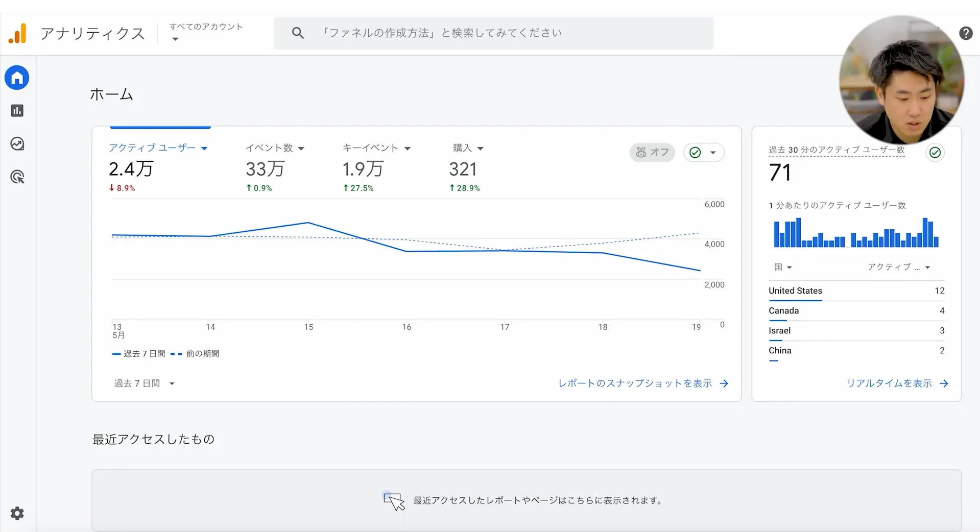Open Reports bar chart icon

pyautogui.click(x=17, y=111)
